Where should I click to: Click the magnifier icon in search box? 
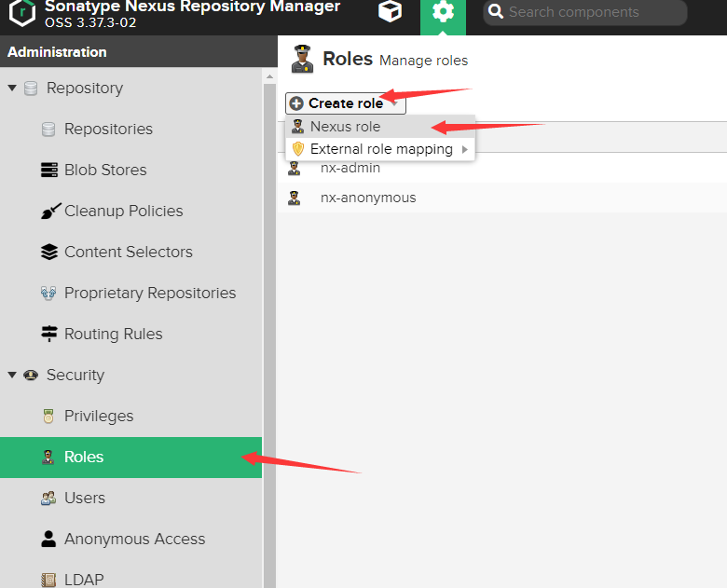point(496,11)
